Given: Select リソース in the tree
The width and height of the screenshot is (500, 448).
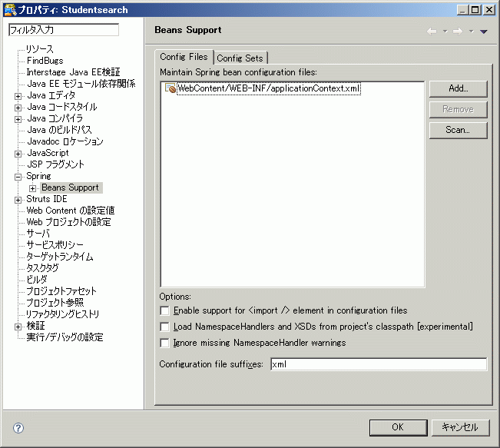Looking at the screenshot, I should click(x=39, y=49).
